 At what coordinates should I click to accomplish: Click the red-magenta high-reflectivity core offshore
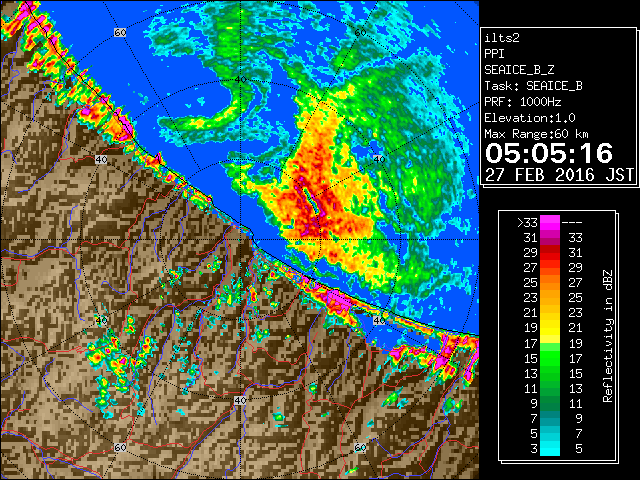(312, 206)
